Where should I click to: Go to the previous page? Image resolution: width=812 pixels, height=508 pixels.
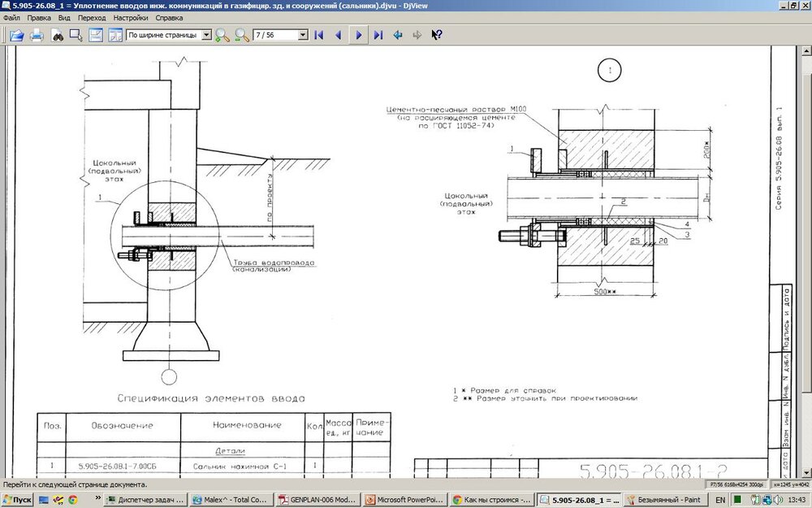[338, 35]
